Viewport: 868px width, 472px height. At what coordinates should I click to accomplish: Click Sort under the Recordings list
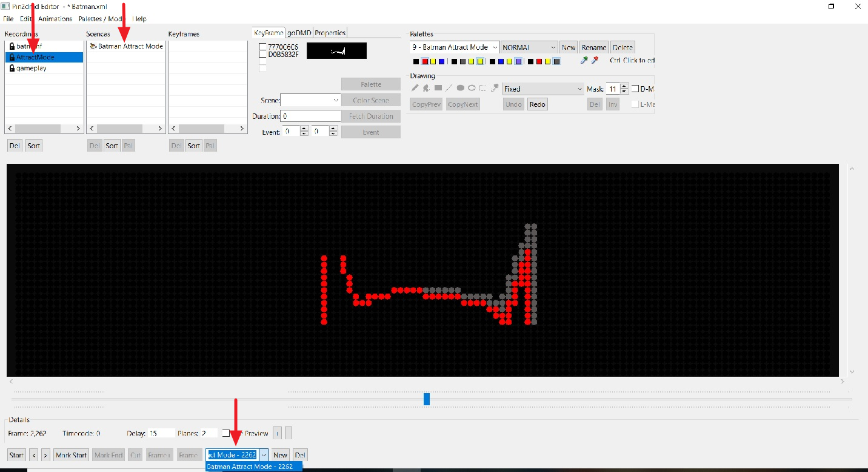tap(34, 146)
